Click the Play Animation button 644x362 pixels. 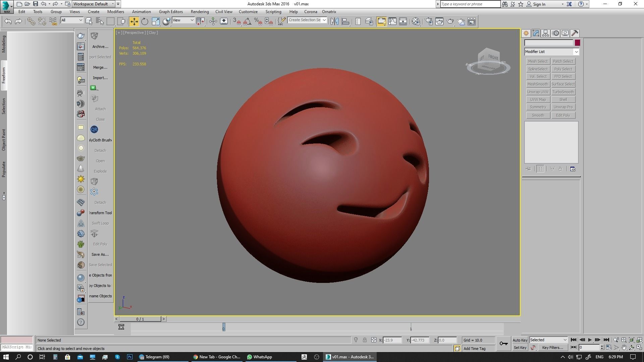pyautogui.click(x=590, y=340)
